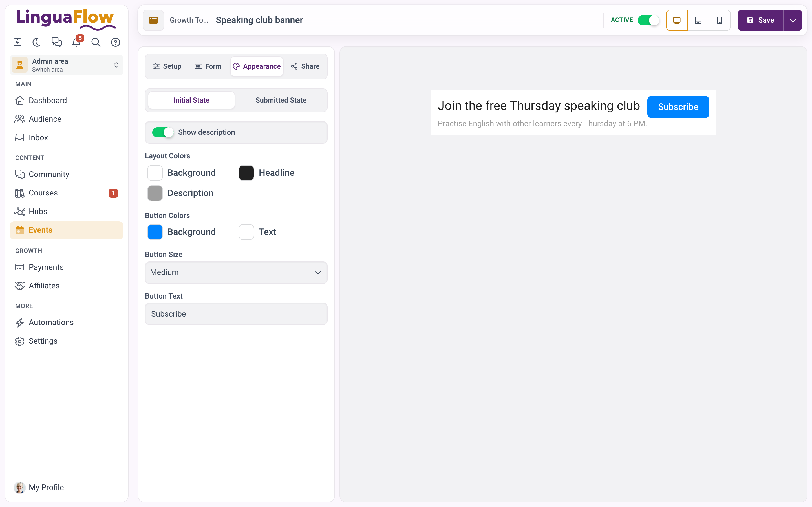This screenshot has width=812, height=507.
Task: Open the chat messages icon
Action: pos(56,42)
